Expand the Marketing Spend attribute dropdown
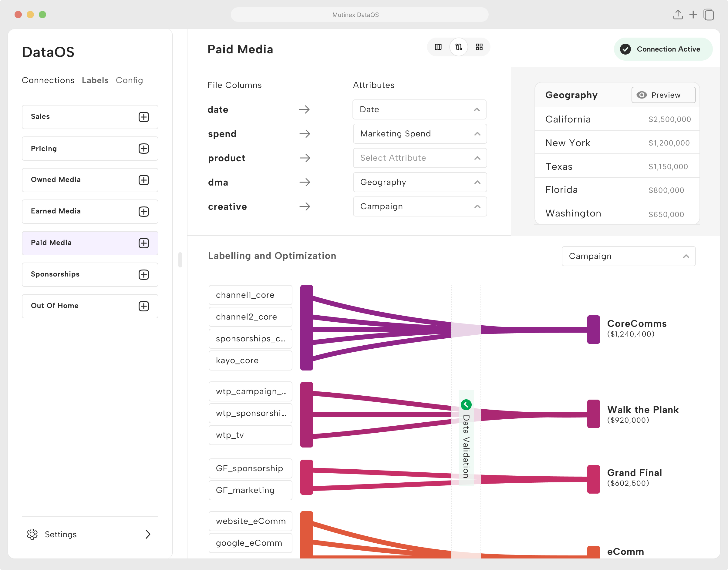 pyautogui.click(x=420, y=134)
